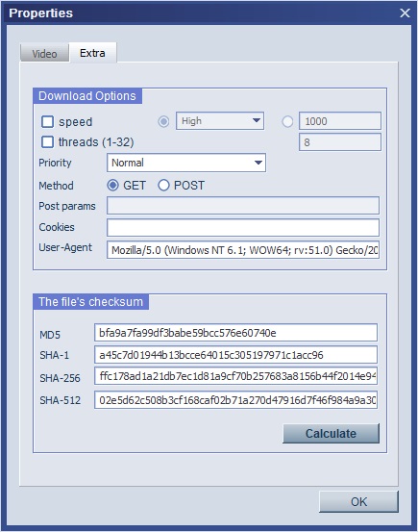Click the MD5 checksum field

coord(235,333)
